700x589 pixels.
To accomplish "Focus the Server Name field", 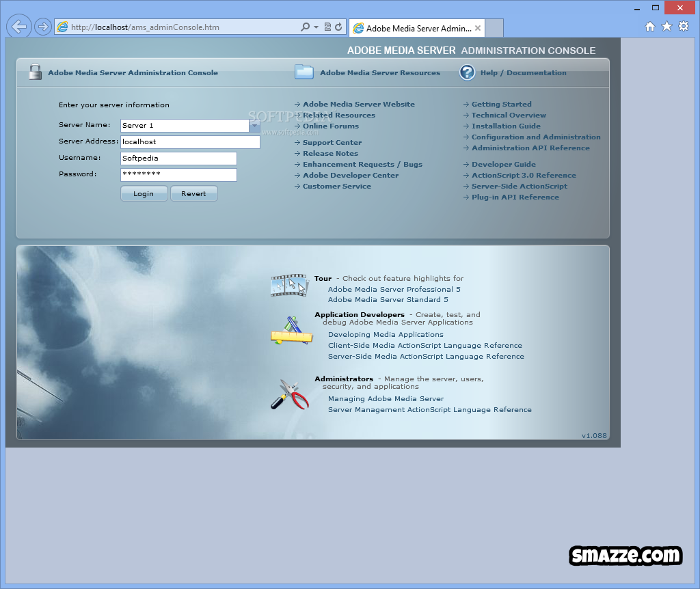I will pos(185,126).
